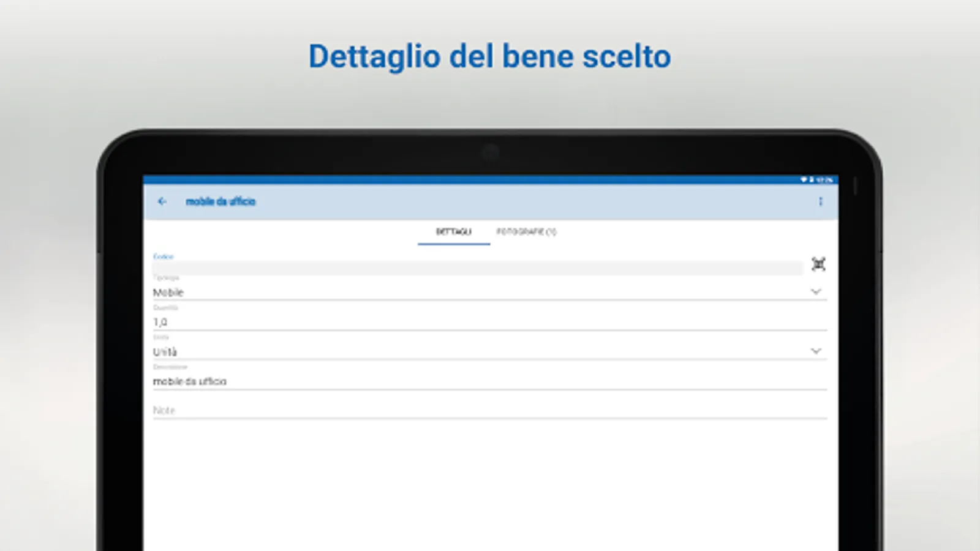Tap the barcode scan icon beside Codice

point(818,264)
